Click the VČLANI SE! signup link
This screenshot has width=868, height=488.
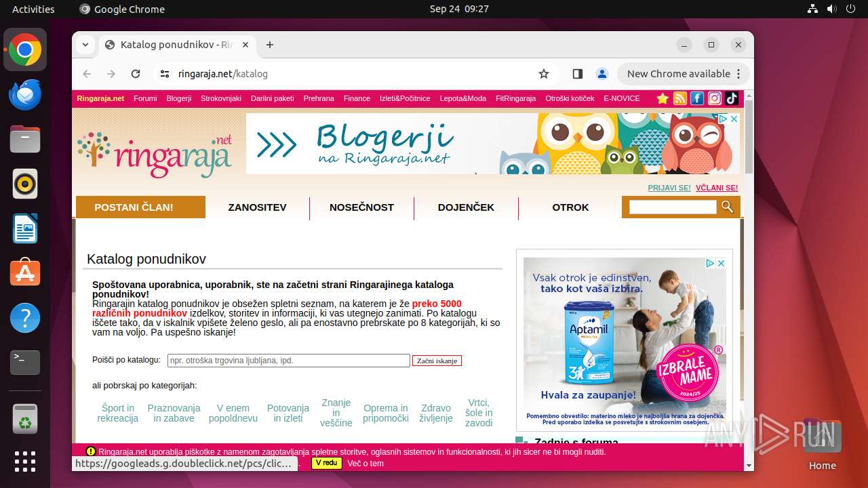point(717,188)
